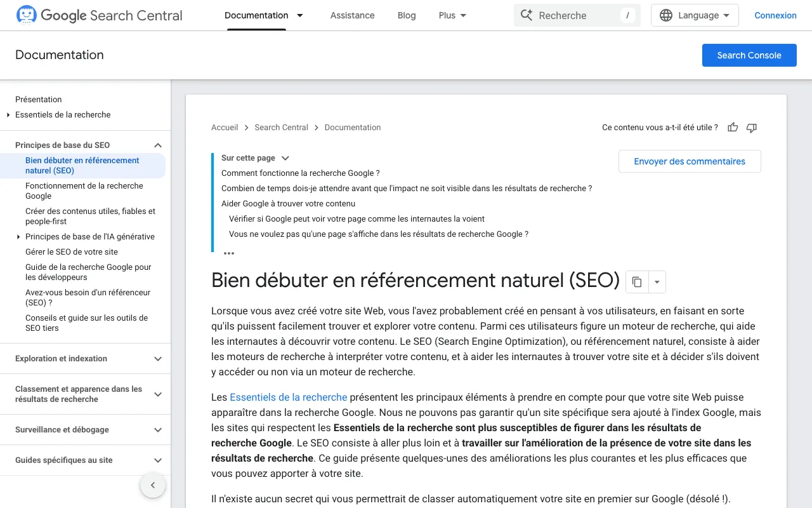Show more table of contents entries
The height and width of the screenshot is (508, 812).
click(x=229, y=253)
